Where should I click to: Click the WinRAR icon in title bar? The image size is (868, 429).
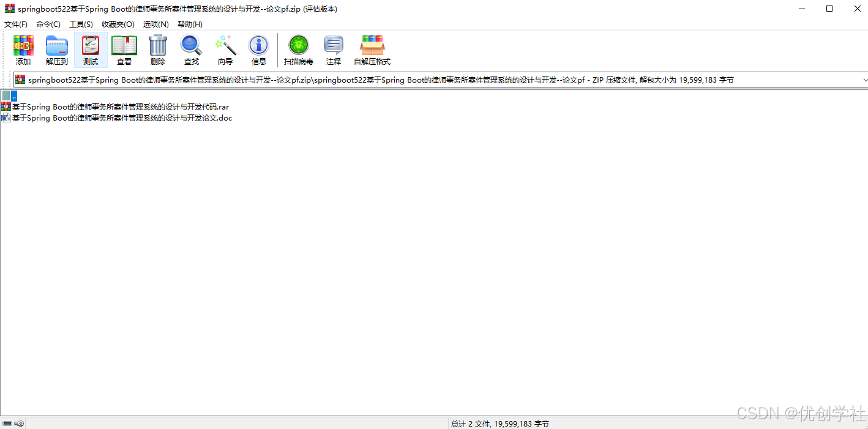[10, 9]
